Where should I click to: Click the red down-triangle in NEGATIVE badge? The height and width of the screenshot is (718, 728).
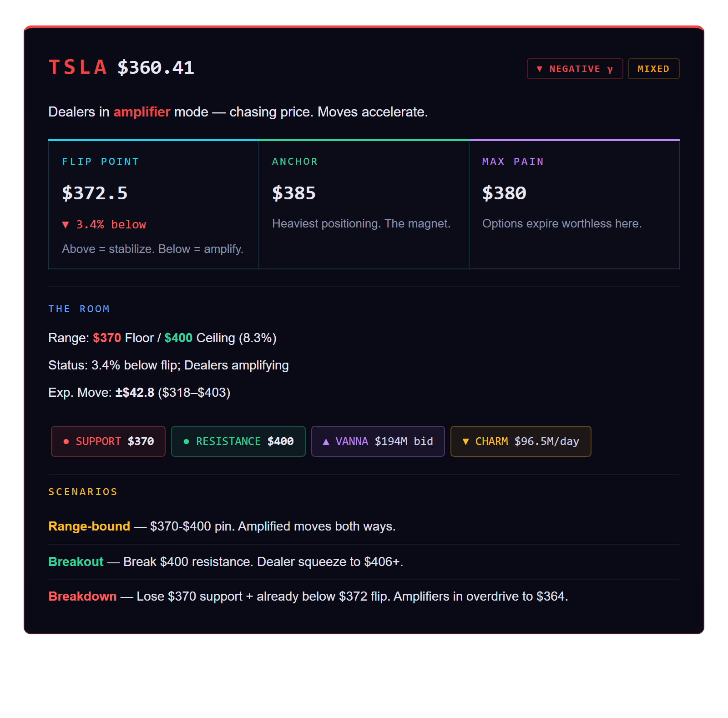(x=540, y=69)
